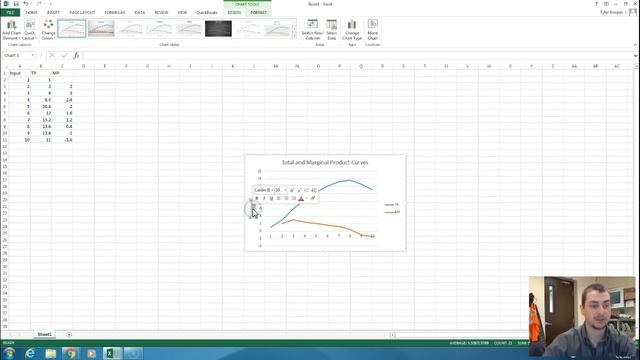Open the REVIEW ribbon tab

pos(161,12)
